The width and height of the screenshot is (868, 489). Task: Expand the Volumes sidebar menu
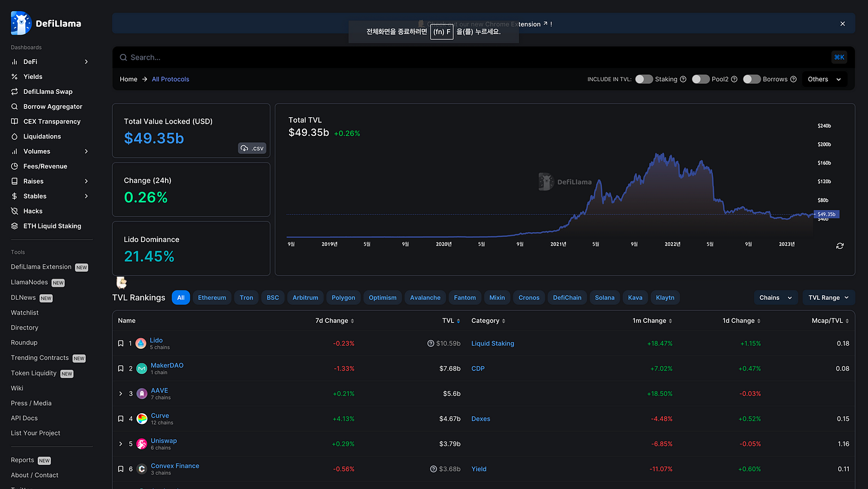[86, 151]
